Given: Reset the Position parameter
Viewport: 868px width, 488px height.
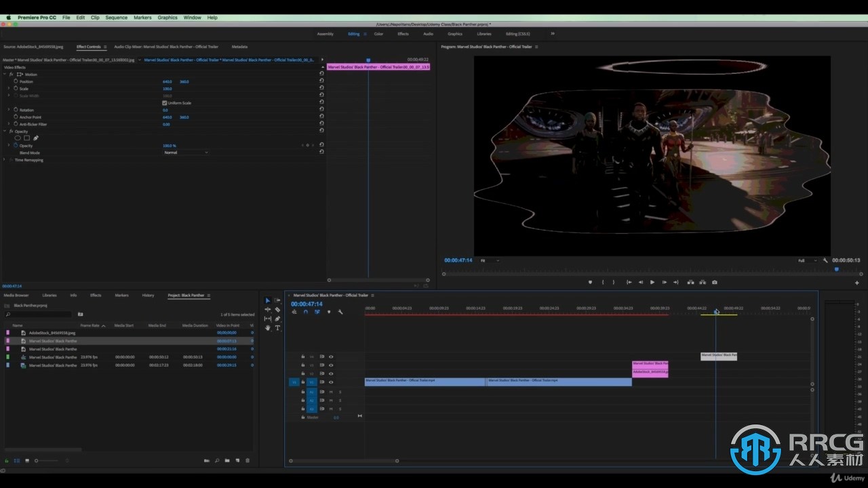Looking at the screenshot, I should (x=321, y=81).
